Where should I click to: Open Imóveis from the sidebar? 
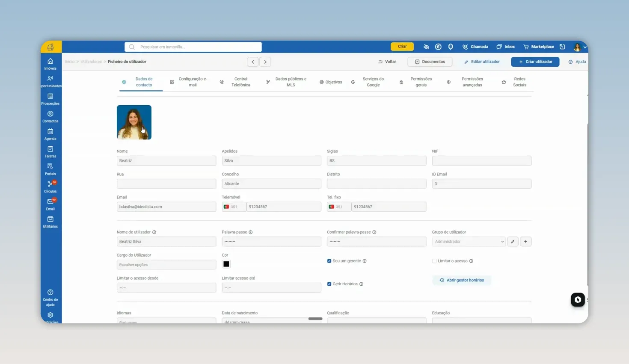(x=50, y=64)
